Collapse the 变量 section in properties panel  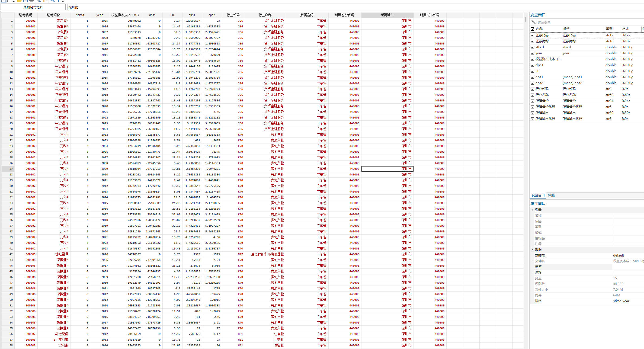point(533,210)
